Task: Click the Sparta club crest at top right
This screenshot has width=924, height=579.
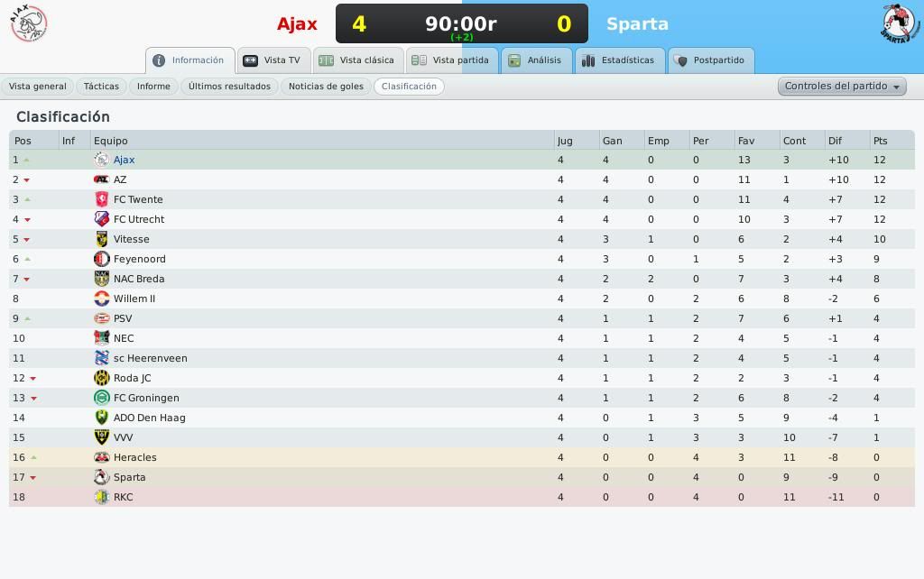Action: (x=901, y=23)
